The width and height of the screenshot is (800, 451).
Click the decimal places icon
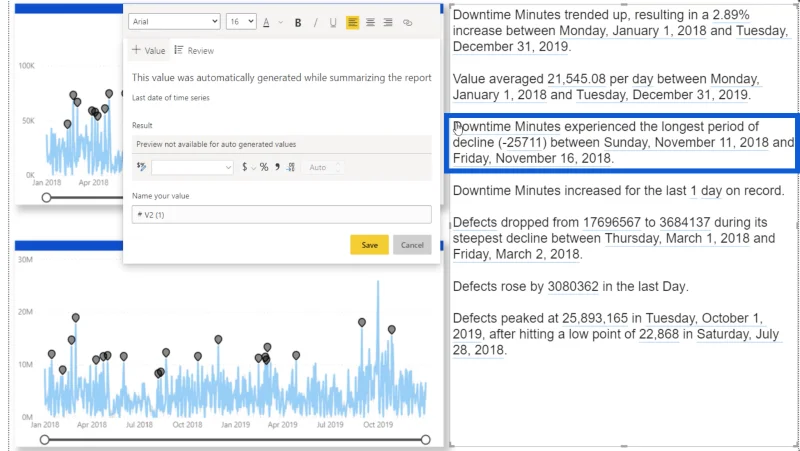(290, 167)
